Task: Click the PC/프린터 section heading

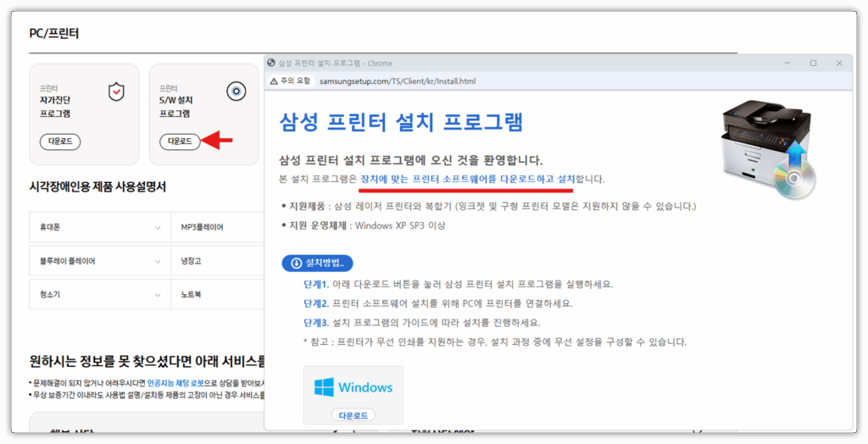Action: (54, 33)
